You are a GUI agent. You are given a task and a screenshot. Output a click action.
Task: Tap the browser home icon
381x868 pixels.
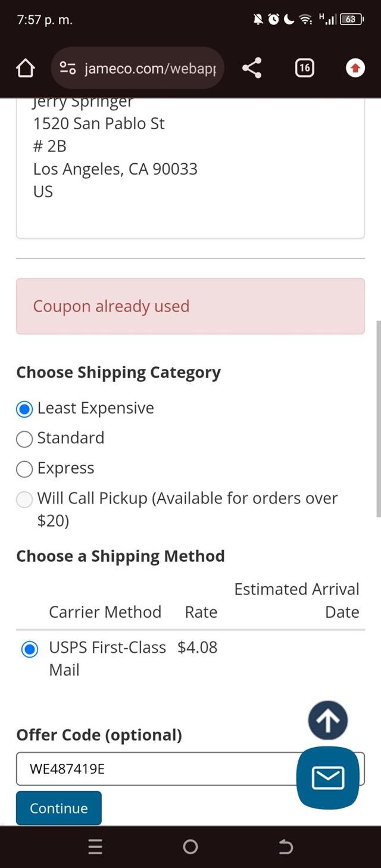point(25,69)
